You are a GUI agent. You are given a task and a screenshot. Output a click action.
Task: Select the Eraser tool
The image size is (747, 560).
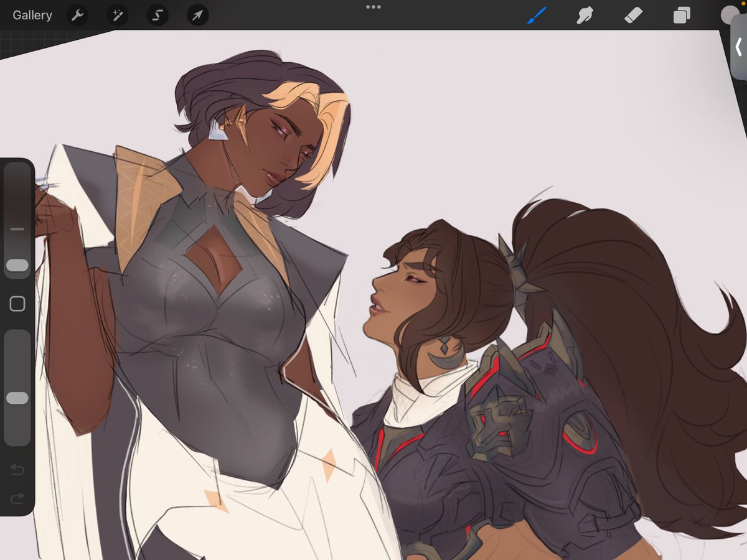633,15
